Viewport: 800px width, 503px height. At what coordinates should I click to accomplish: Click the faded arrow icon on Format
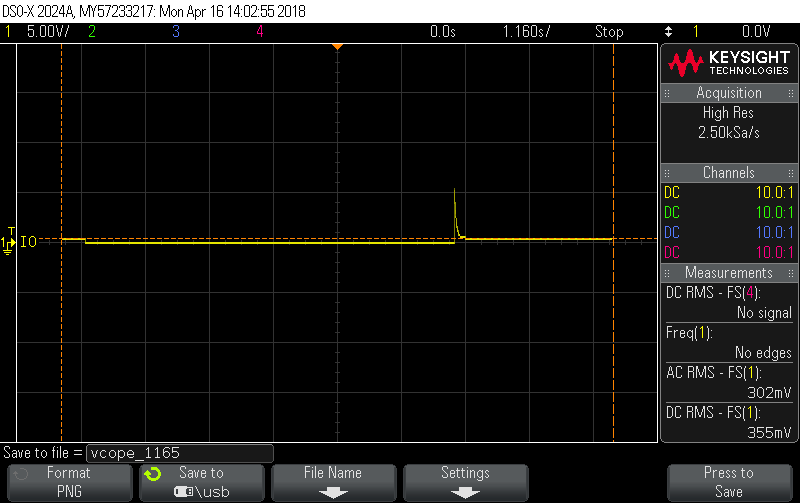(x=20, y=474)
